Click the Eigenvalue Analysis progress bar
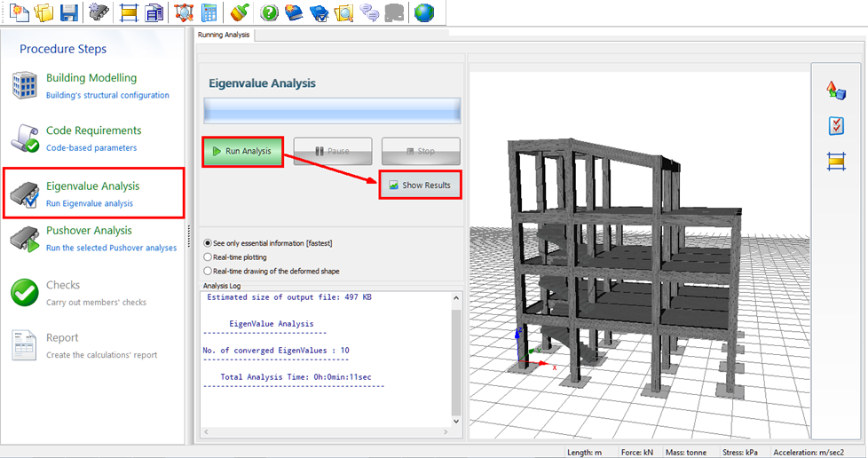This screenshot has height=458, width=868. pyautogui.click(x=332, y=110)
